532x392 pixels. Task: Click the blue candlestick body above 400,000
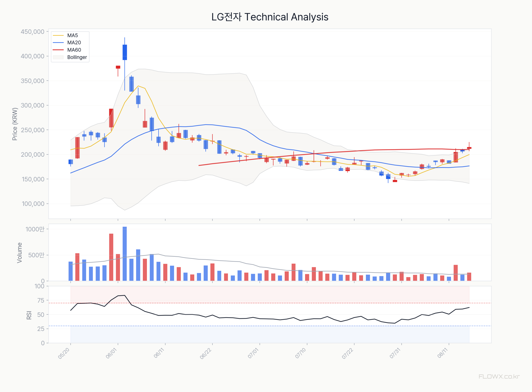(x=125, y=52)
